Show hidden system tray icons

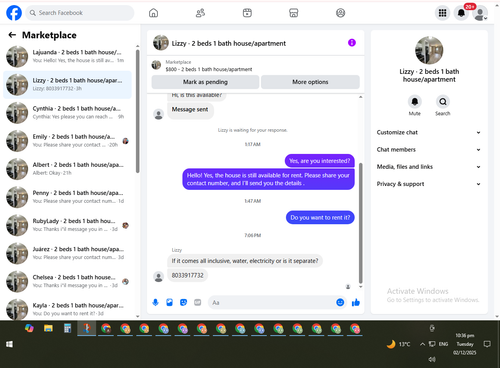(422, 344)
